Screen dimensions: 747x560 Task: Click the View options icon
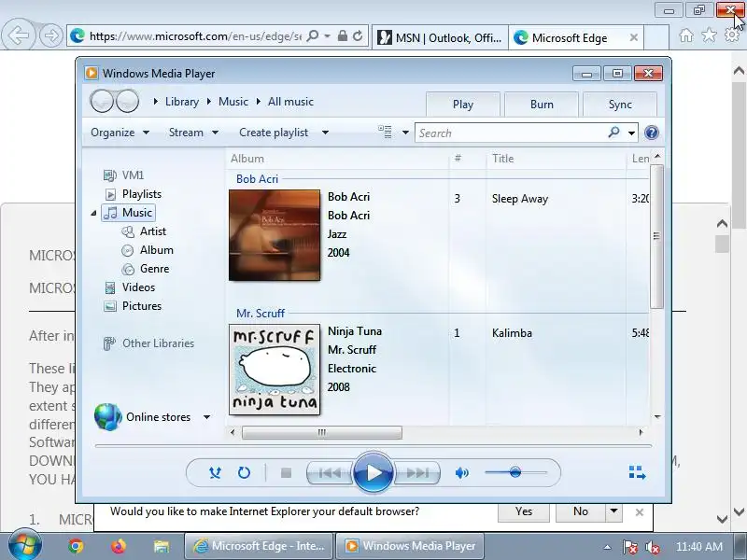coord(385,132)
